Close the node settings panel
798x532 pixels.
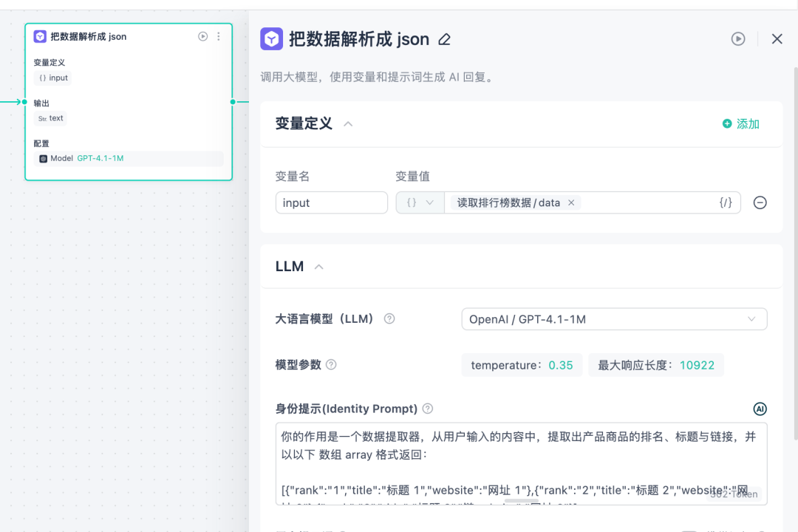click(777, 38)
